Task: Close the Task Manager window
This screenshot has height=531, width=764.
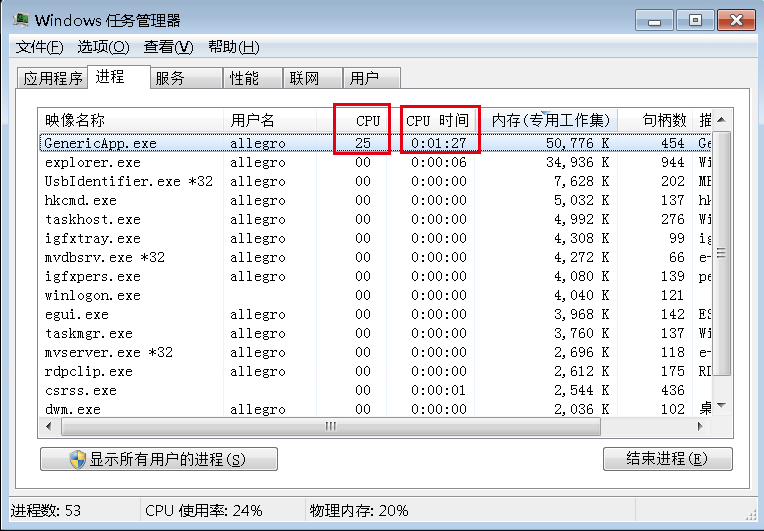Action: point(736,20)
